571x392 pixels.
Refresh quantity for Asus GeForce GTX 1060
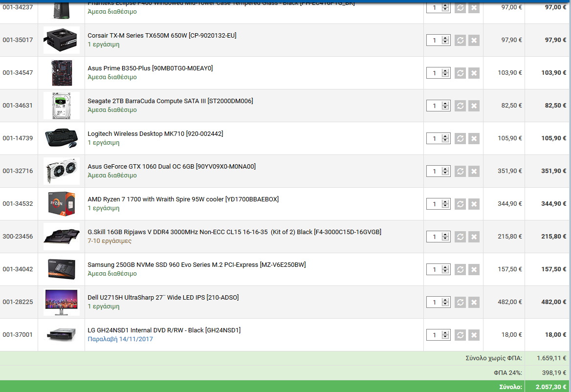461,171
